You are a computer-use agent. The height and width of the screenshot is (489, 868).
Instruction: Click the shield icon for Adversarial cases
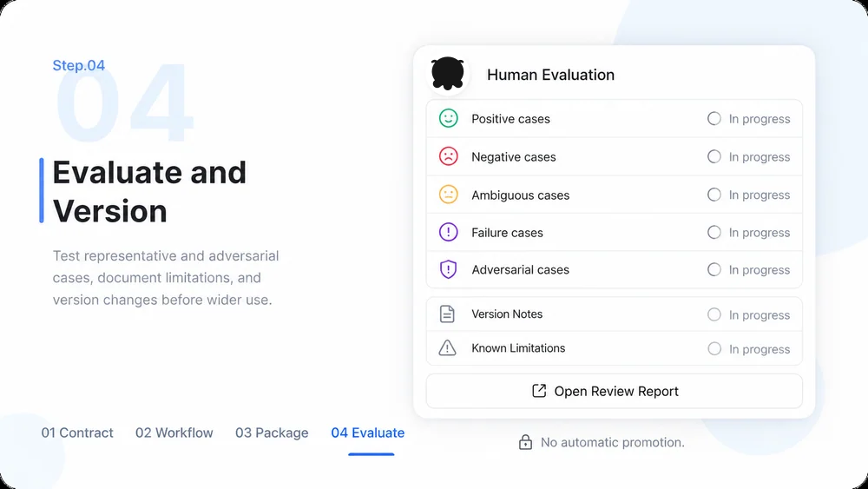tap(448, 270)
